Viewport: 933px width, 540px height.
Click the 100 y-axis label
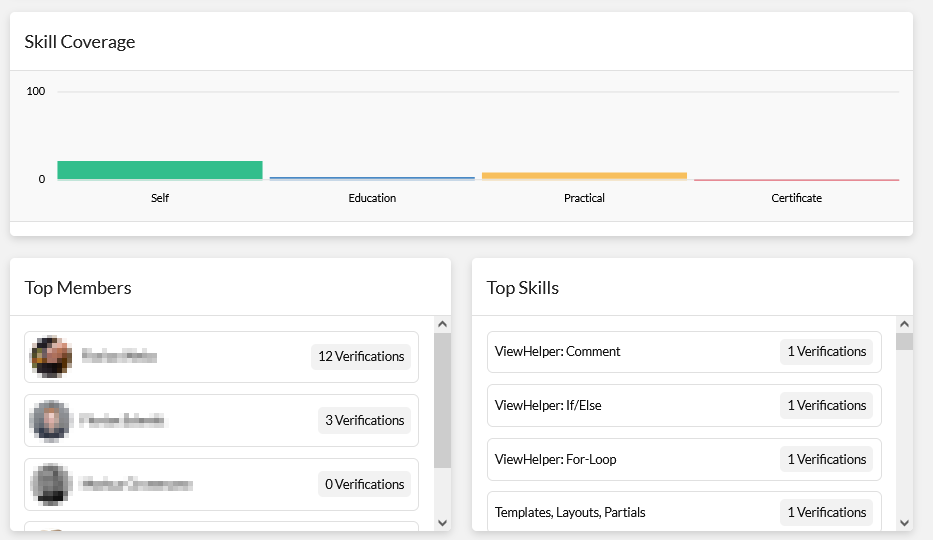(36, 91)
